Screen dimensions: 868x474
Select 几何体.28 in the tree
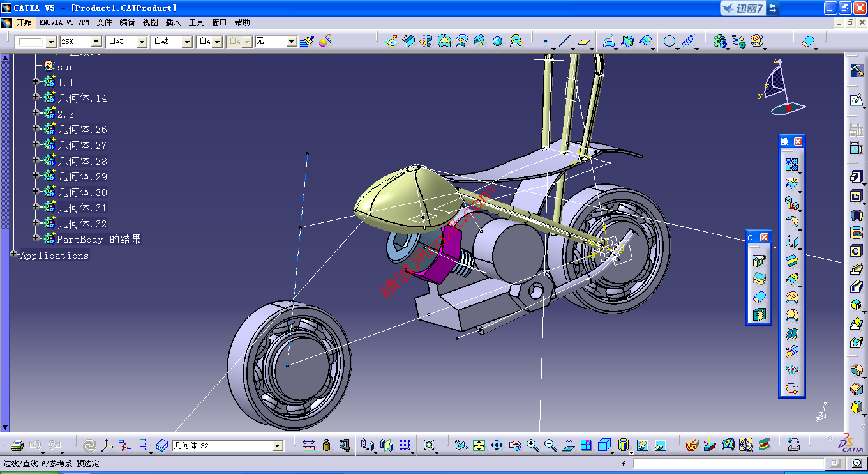[82, 161]
